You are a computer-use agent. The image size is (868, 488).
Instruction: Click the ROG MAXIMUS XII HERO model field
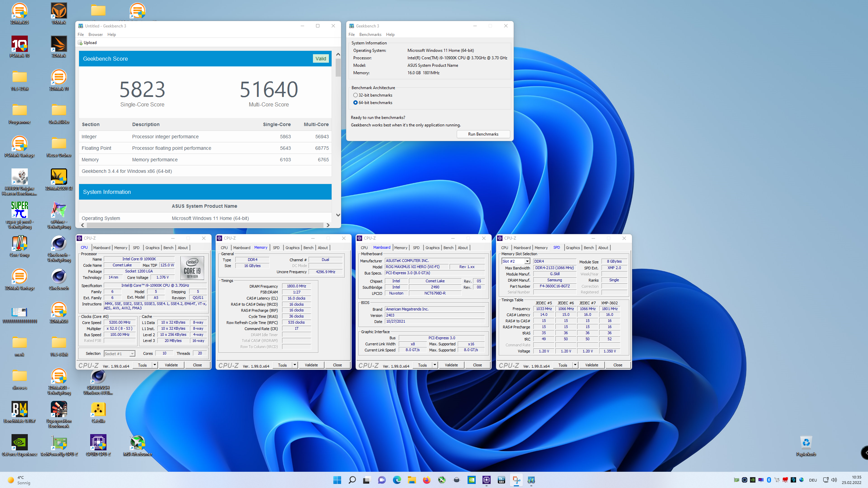[x=417, y=267]
